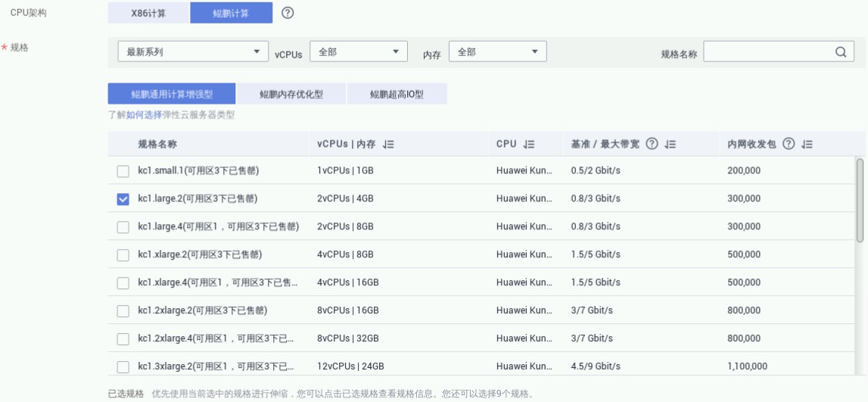Viewport: 868px width, 402px height.
Task: Check the kc1.small.1 checkbox
Action: coord(123,171)
